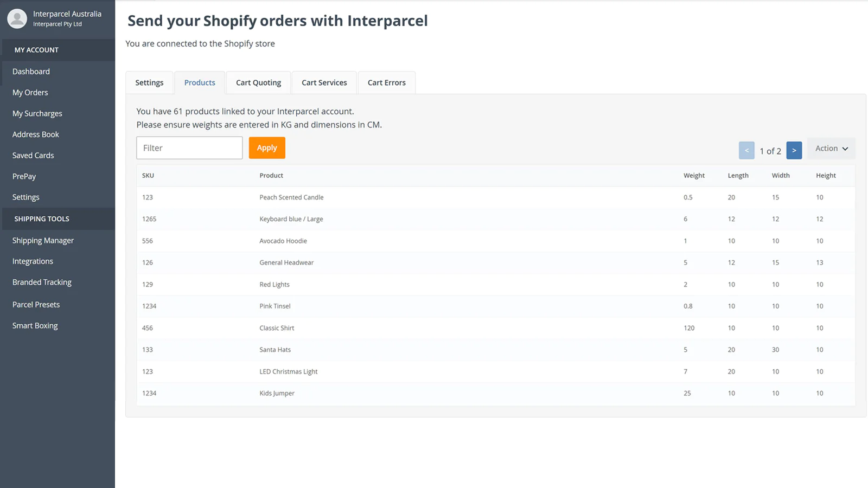Open the Address Book link
Screen dimensions: 868x488
tap(36, 134)
